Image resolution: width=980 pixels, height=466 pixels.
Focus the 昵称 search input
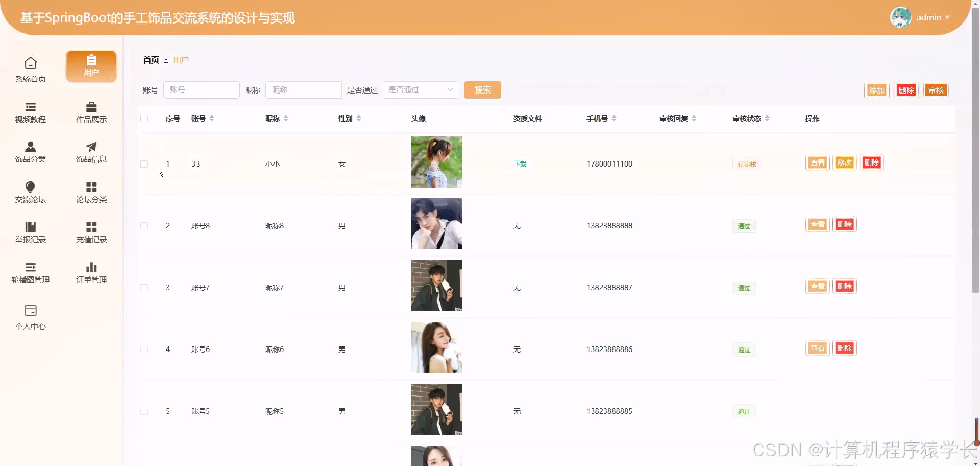(x=304, y=90)
